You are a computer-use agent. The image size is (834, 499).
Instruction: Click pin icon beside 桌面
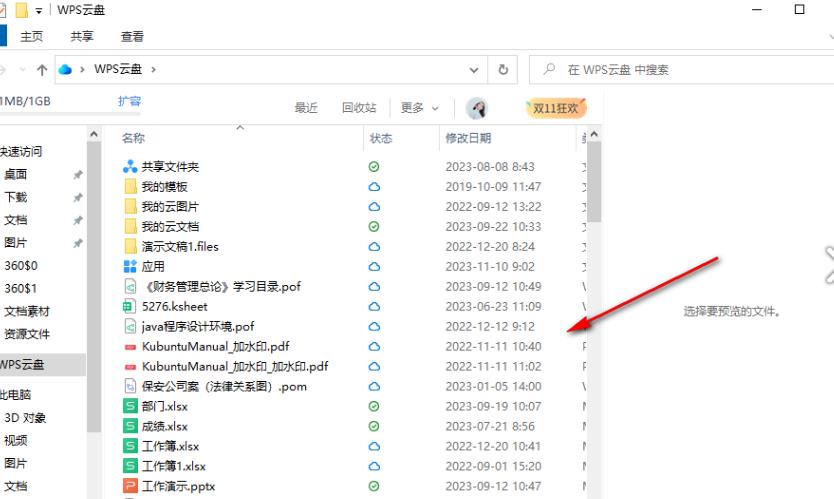[78, 174]
